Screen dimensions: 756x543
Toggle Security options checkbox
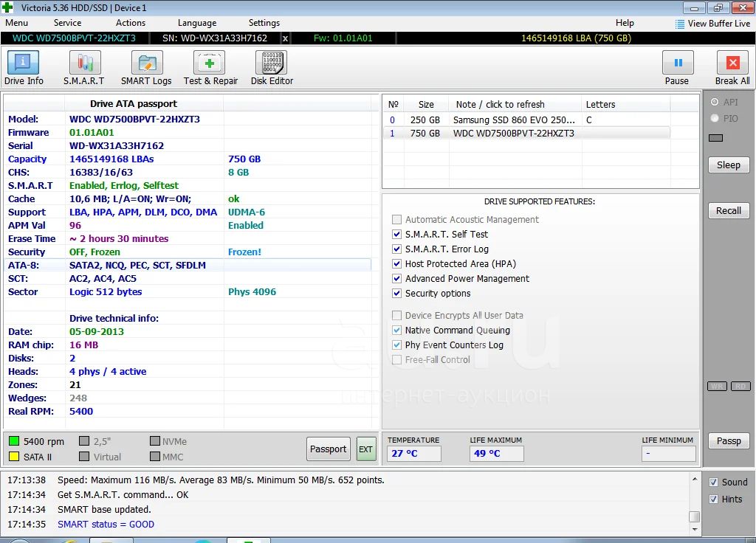[x=396, y=294]
